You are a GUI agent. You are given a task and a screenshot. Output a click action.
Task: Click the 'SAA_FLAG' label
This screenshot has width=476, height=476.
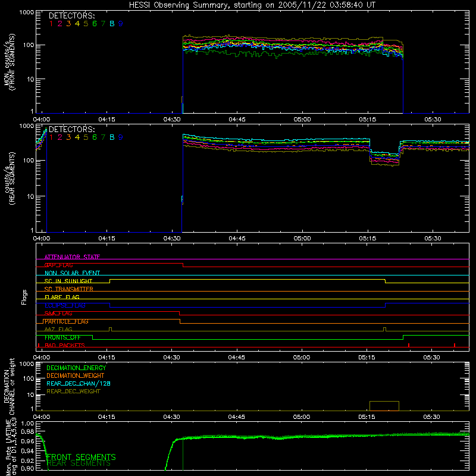click(x=58, y=314)
